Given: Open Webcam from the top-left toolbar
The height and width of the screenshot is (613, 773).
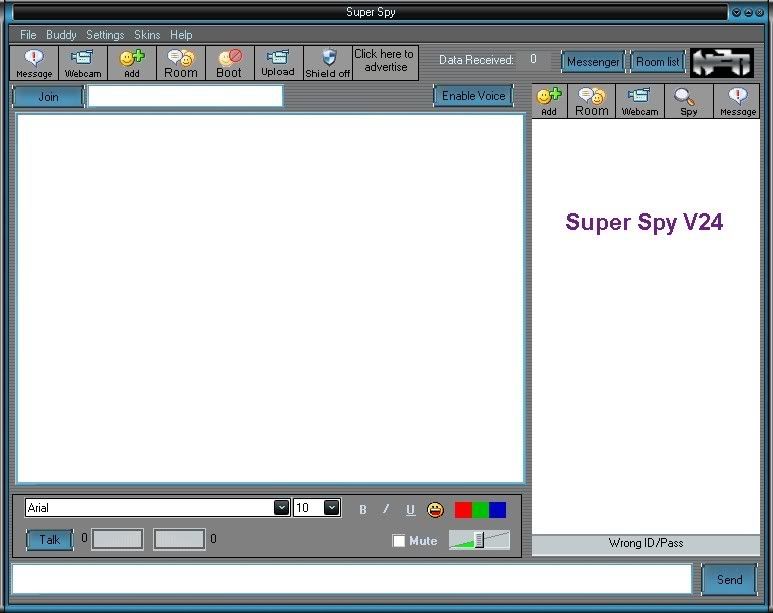Looking at the screenshot, I should click(83, 63).
